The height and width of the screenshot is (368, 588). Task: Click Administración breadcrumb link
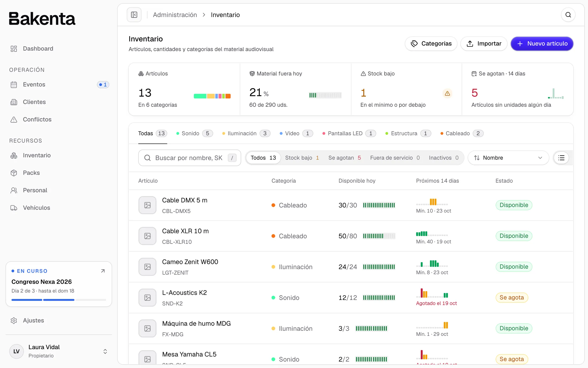[x=175, y=15]
